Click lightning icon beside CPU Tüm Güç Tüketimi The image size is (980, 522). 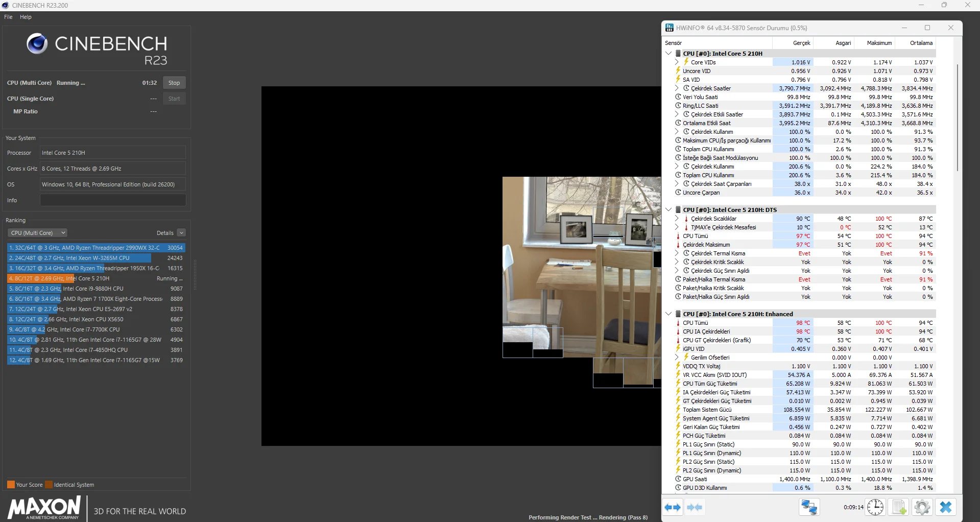coord(678,384)
